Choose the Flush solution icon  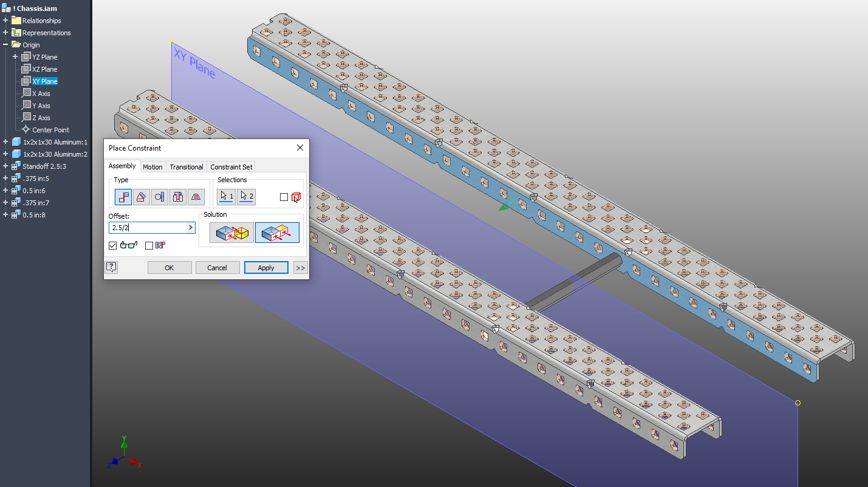(x=277, y=233)
